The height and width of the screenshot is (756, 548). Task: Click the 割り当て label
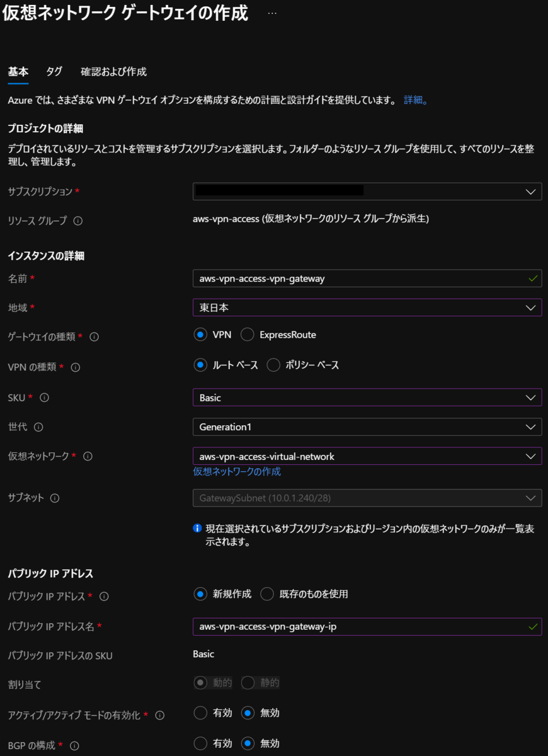[x=24, y=684]
